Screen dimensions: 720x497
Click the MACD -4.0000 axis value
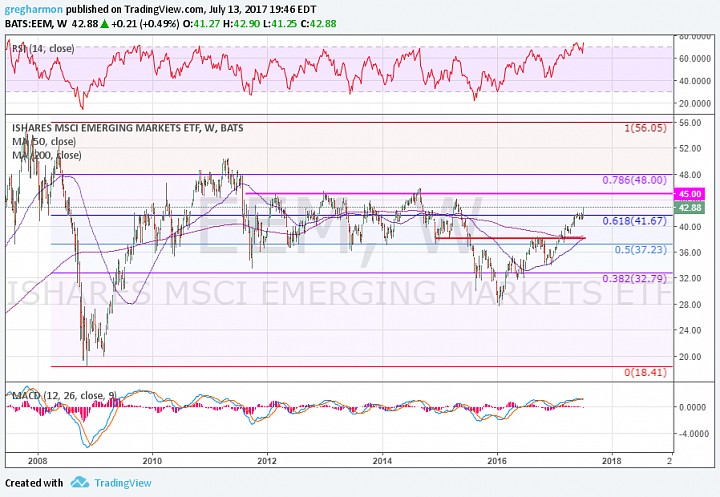(x=695, y=434)
